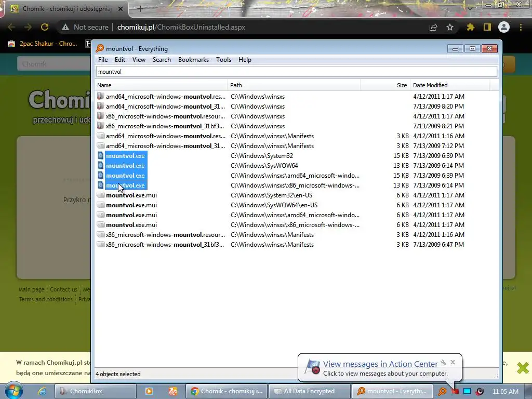The height and width of the screenshot is (399, 532).
Task: Select mountvol.exe in C:\Windows\System32
Action: pos(125,156)
